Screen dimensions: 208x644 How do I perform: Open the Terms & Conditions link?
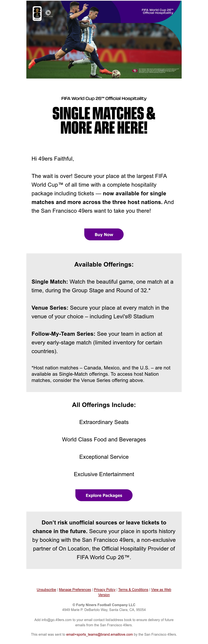pos(133,589)
